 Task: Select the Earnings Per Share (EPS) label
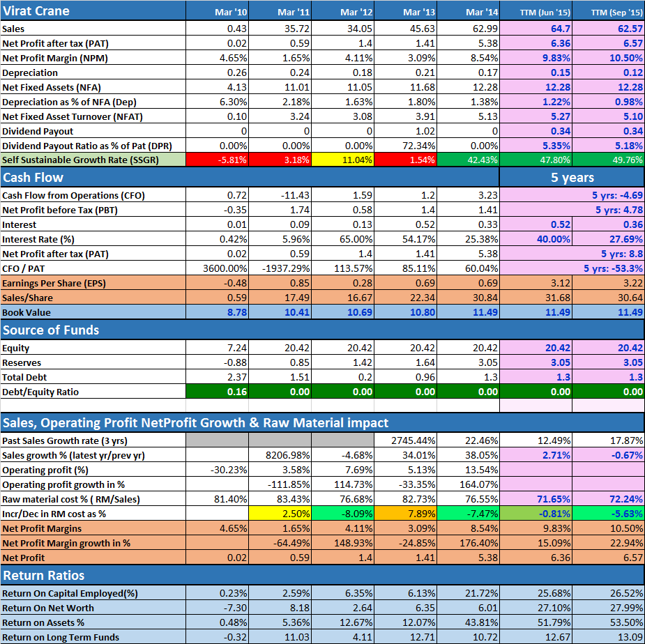tap(93, 283)
